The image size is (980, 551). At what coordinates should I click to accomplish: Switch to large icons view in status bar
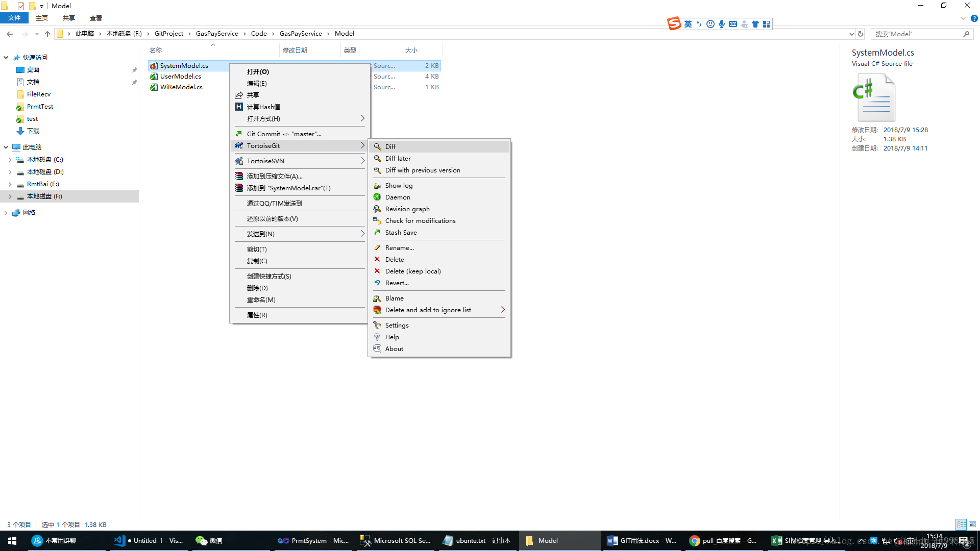(x=972, y=524)
